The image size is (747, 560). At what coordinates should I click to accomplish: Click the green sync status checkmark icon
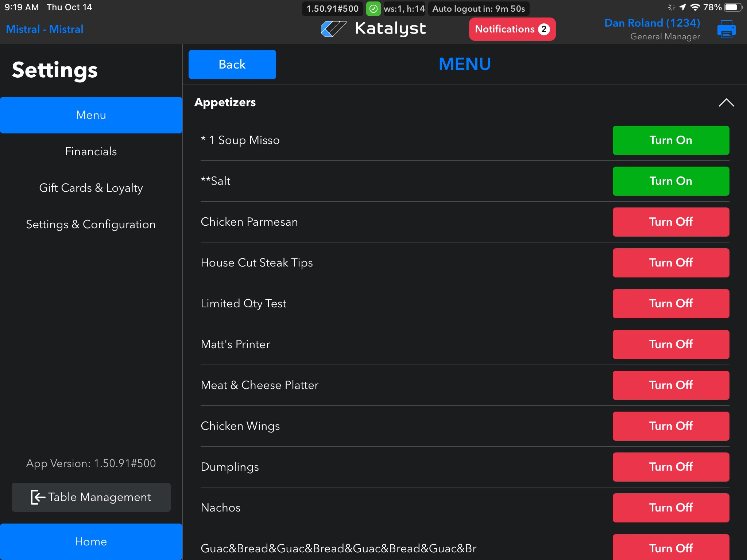click(373, 9)
